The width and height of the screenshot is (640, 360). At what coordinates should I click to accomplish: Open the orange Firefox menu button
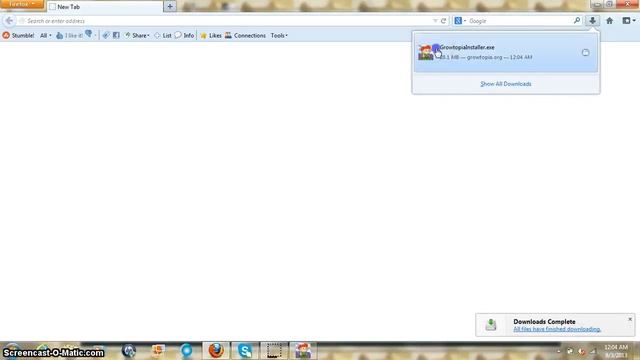[x=22, y=4]
